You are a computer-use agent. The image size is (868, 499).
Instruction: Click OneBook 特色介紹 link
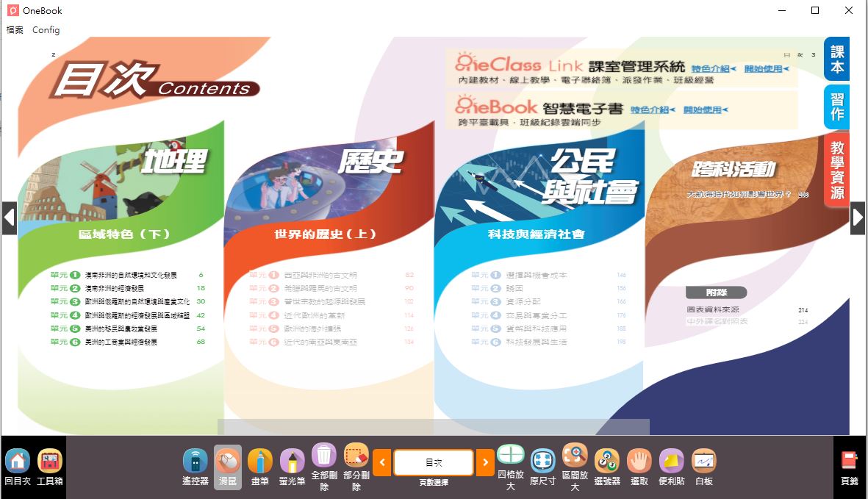pos(653,110)
